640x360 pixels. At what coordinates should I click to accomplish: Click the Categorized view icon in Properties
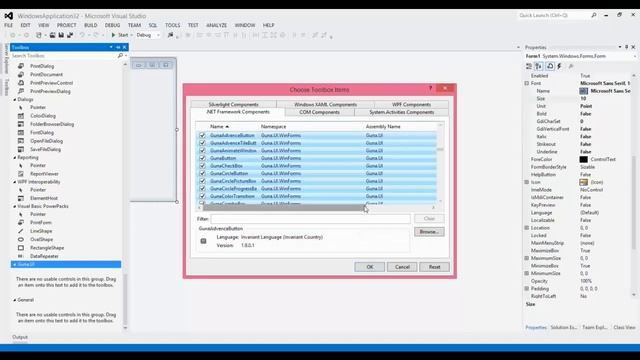coord(529,66)
